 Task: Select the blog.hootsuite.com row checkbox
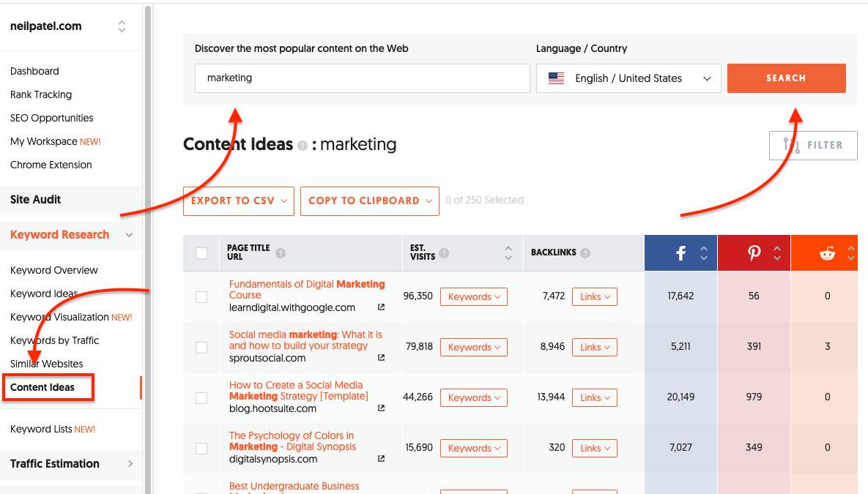[201, 398]
